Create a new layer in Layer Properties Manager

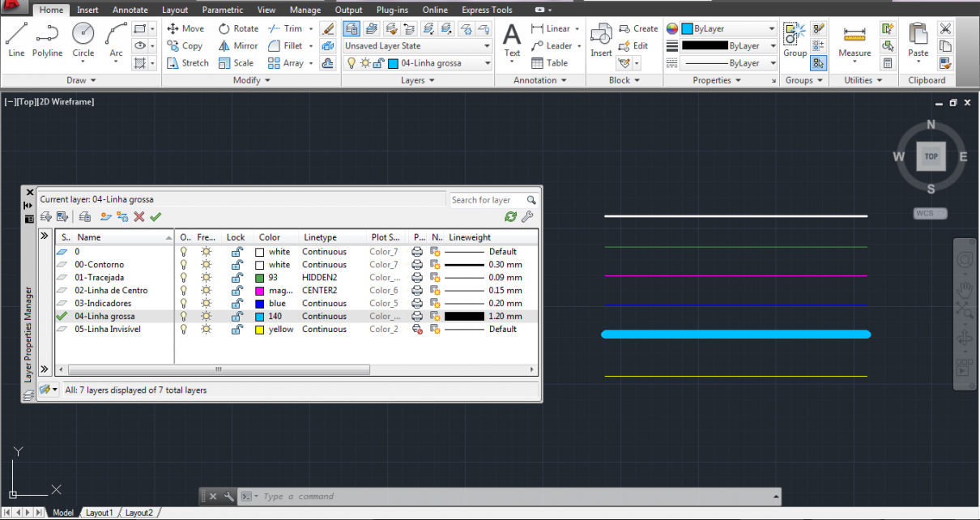pos(105,216)
